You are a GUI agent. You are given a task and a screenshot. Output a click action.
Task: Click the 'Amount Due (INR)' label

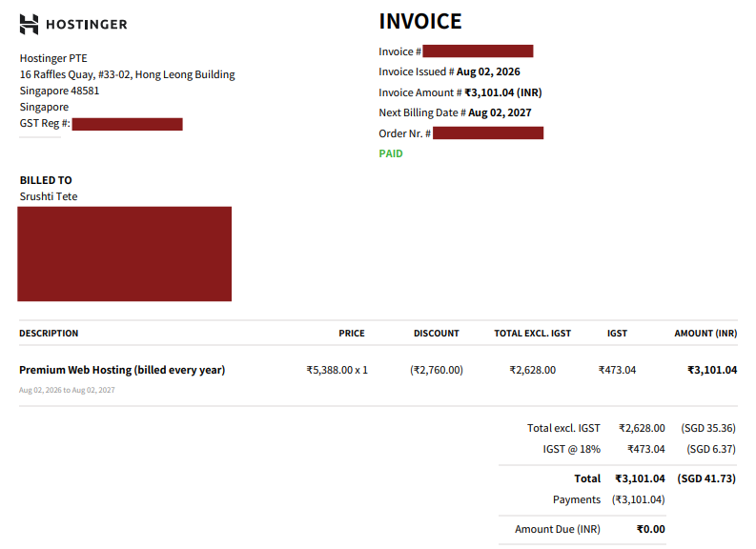click(x=558, y=529)
